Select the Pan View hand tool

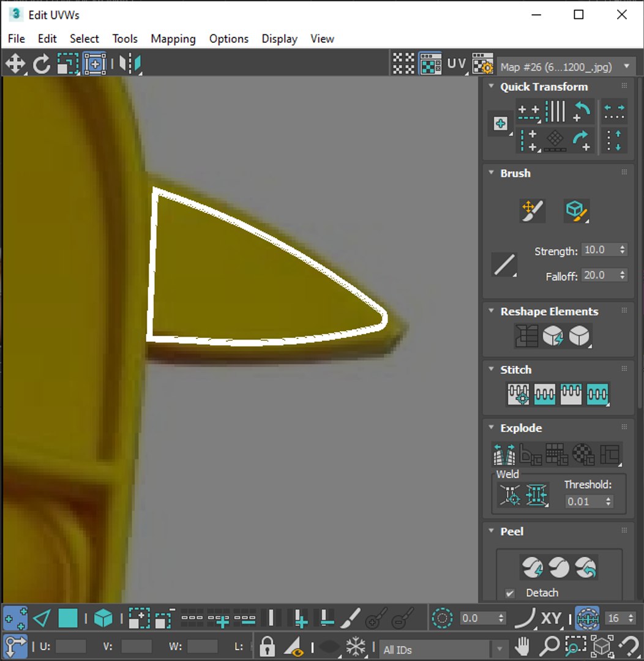(x=522, y=646)
